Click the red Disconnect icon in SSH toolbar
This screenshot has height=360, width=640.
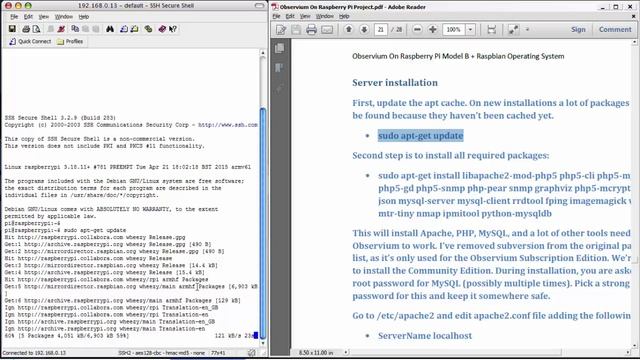click(x=61, y=29)
